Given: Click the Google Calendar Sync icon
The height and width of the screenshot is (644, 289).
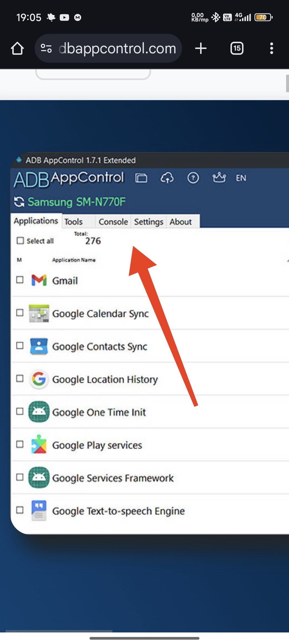Looking at the screenshot, I should pyautogui.click(x=39, y=313).
